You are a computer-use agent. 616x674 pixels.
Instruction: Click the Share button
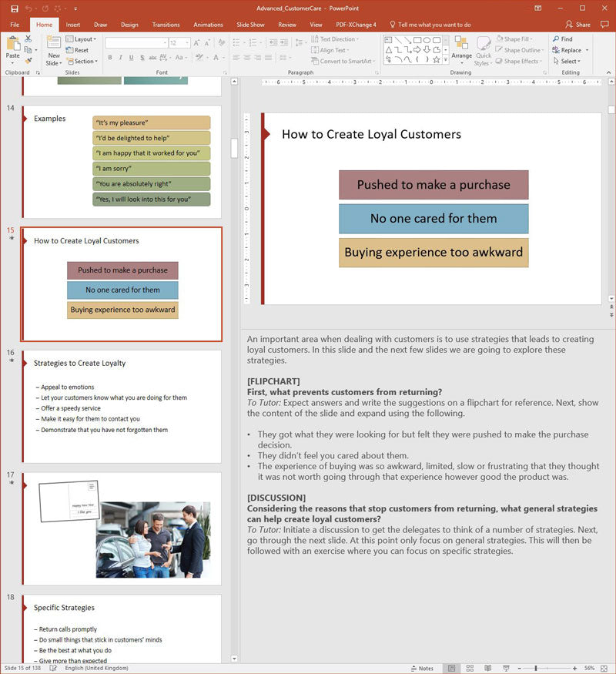coord(578,25)
